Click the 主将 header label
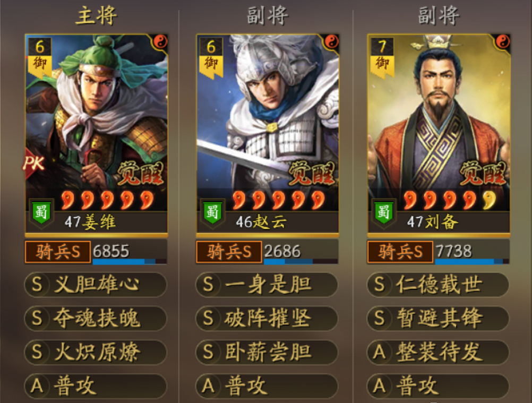 96,15
